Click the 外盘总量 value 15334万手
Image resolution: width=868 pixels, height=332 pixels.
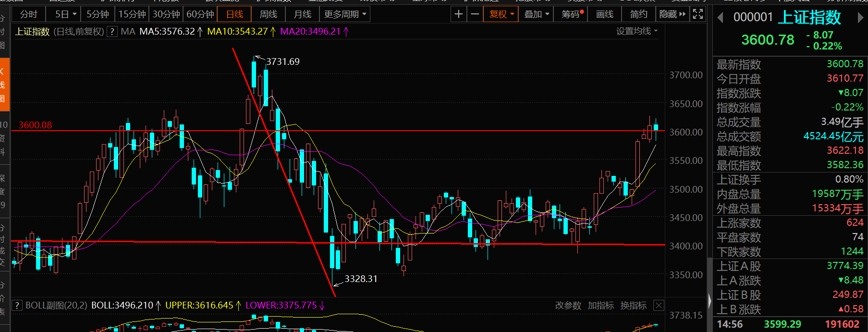tap(838, 209)
